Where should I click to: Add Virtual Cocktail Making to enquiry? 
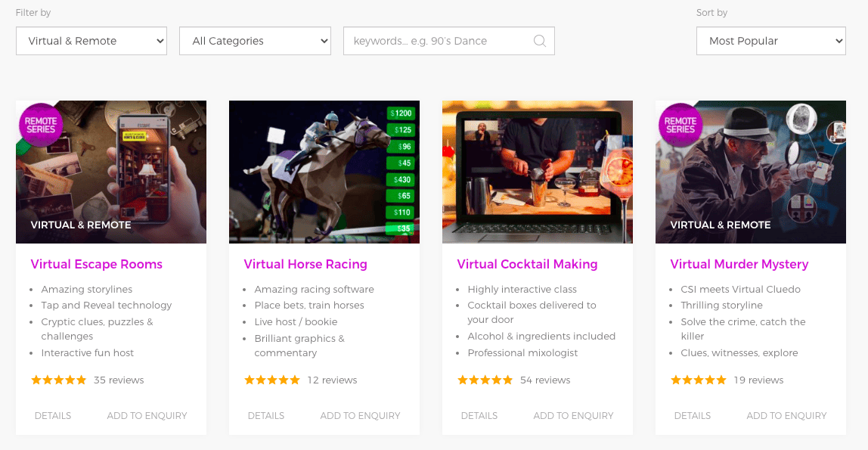(x=573, y=416)
